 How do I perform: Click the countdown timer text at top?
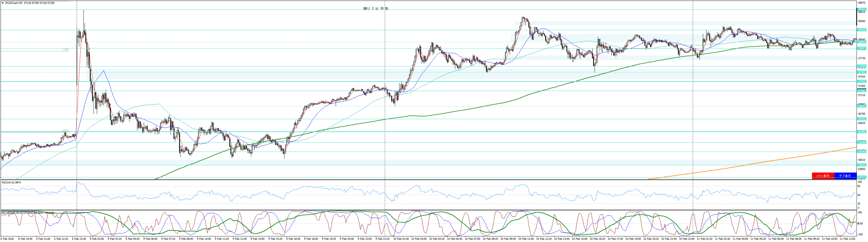[x=376, y=8]
